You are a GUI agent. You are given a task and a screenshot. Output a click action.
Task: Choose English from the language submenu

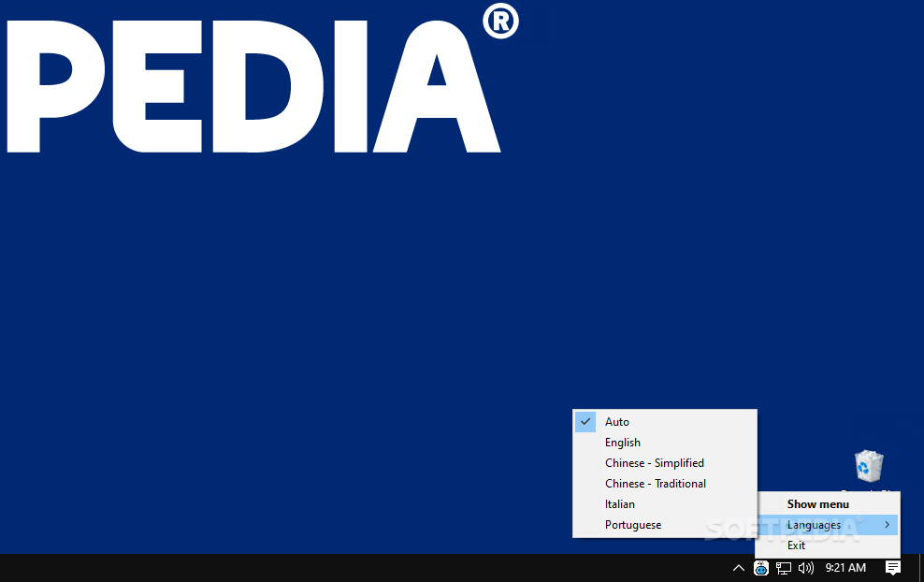[665, 443]
